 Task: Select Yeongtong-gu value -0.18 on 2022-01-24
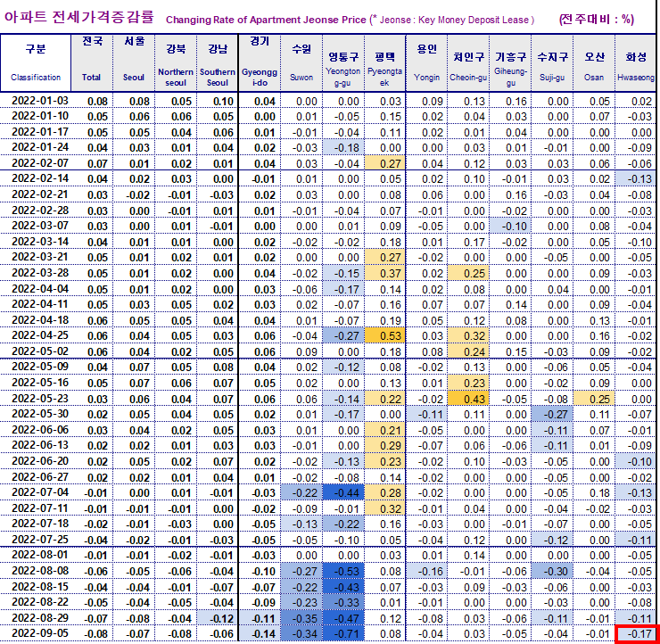pos(343,148)
